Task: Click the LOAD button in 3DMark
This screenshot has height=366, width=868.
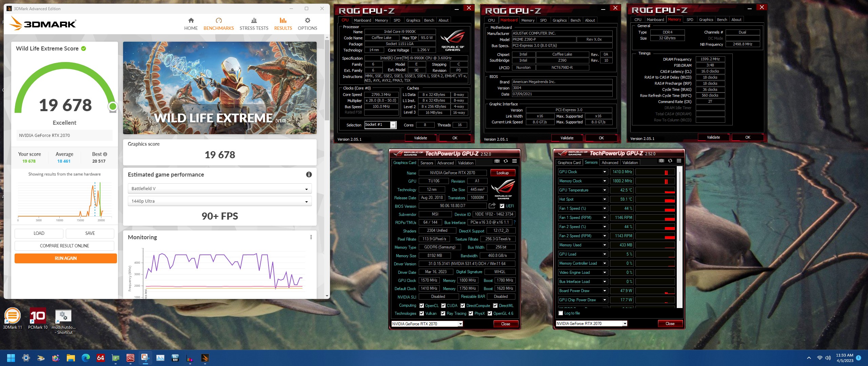Action: coord(39,233)
